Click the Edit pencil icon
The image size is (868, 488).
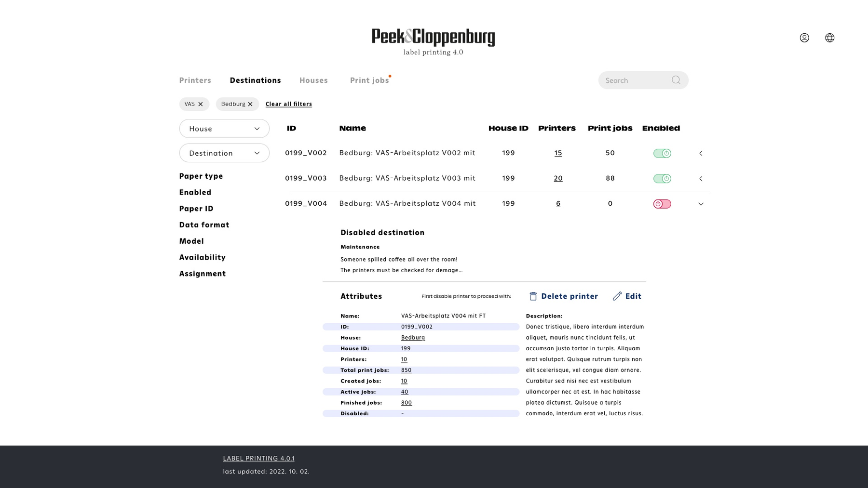coord(617,296)
